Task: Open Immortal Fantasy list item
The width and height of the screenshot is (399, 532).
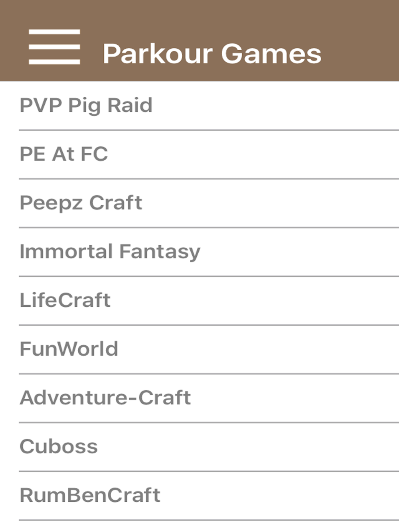Action: 199,252
